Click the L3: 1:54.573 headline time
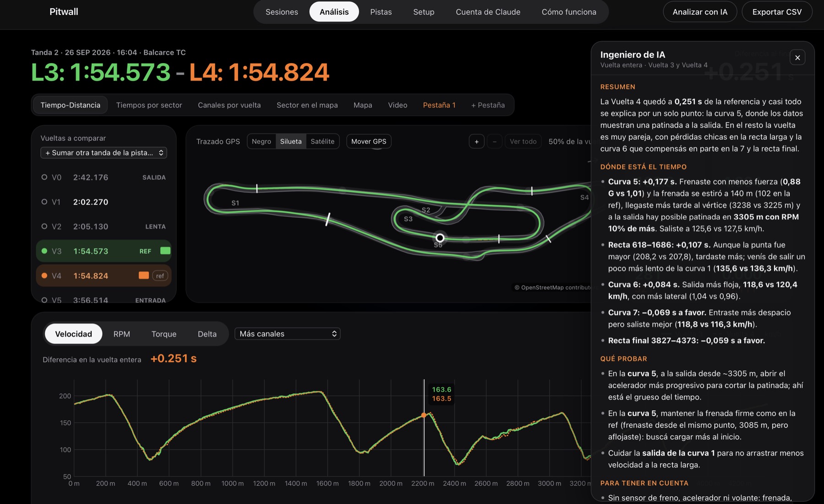The width and height of the screenshot is (824, 504). click(101, 72)
